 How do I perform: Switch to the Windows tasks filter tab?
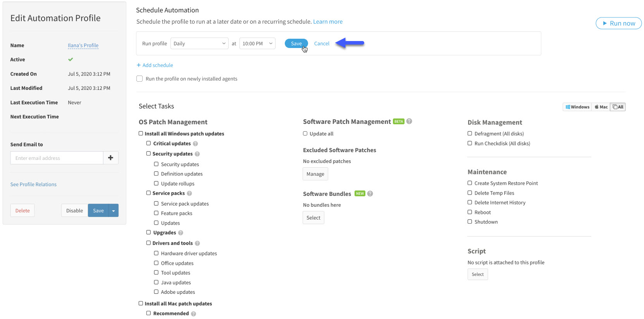(x=577, y=107)
